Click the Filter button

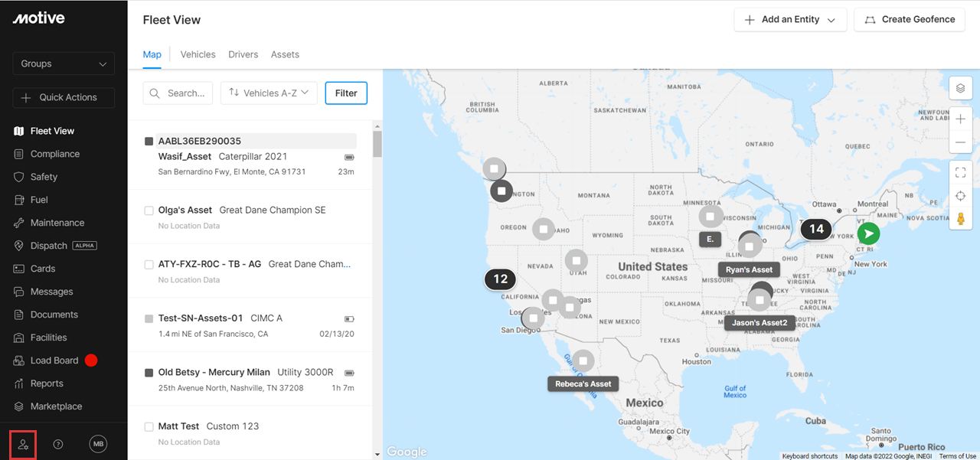[346, 93]
